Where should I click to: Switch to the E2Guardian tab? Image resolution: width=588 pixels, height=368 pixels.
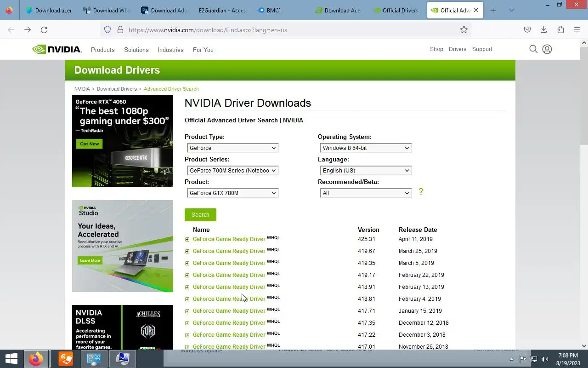[222, 10]
